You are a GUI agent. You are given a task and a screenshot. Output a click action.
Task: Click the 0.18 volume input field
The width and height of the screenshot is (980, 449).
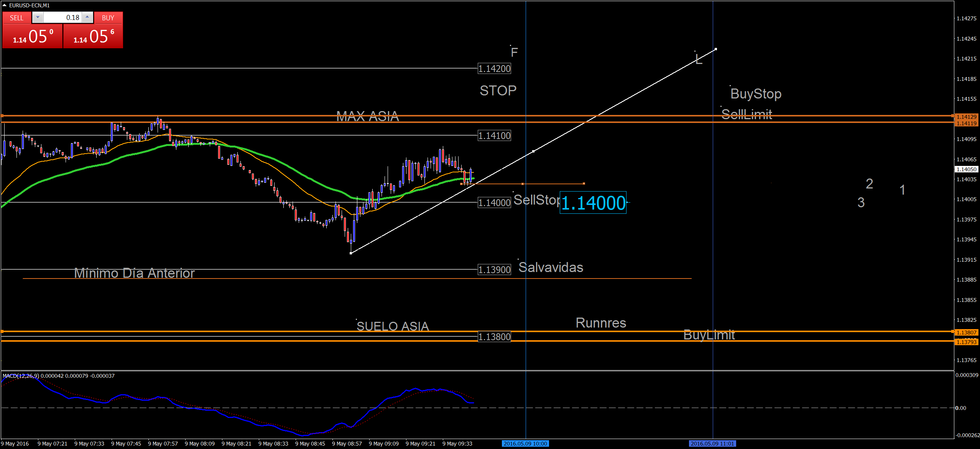pos(62,18)
